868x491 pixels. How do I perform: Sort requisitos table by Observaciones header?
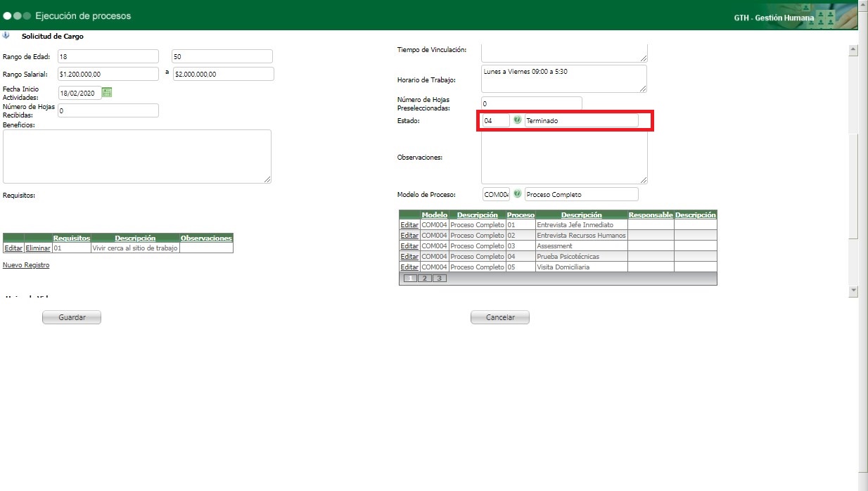pos(206,238)
